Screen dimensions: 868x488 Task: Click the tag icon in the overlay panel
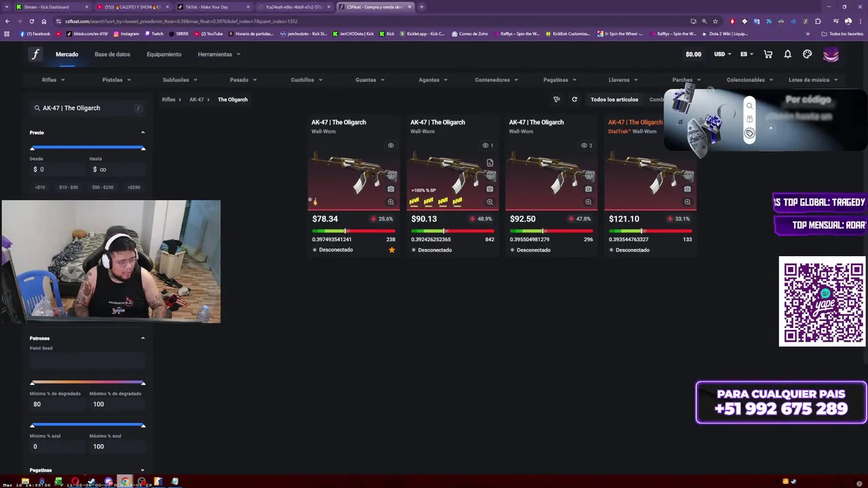click(x=749, y=134)
